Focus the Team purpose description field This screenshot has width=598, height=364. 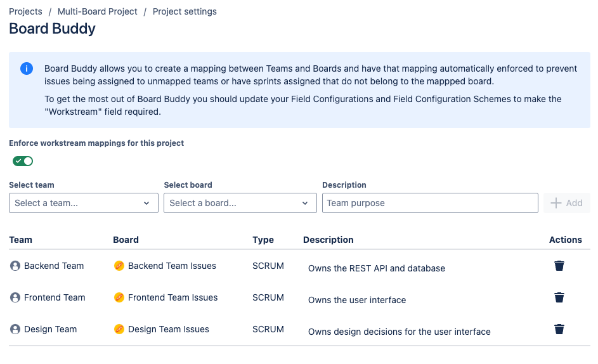(x=430, y=203)
